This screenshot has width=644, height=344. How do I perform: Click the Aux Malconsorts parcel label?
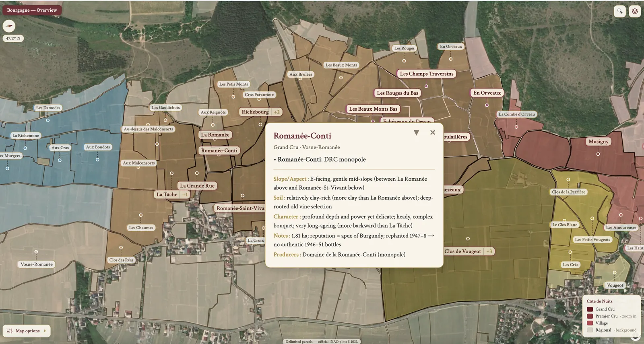point(139,163)
